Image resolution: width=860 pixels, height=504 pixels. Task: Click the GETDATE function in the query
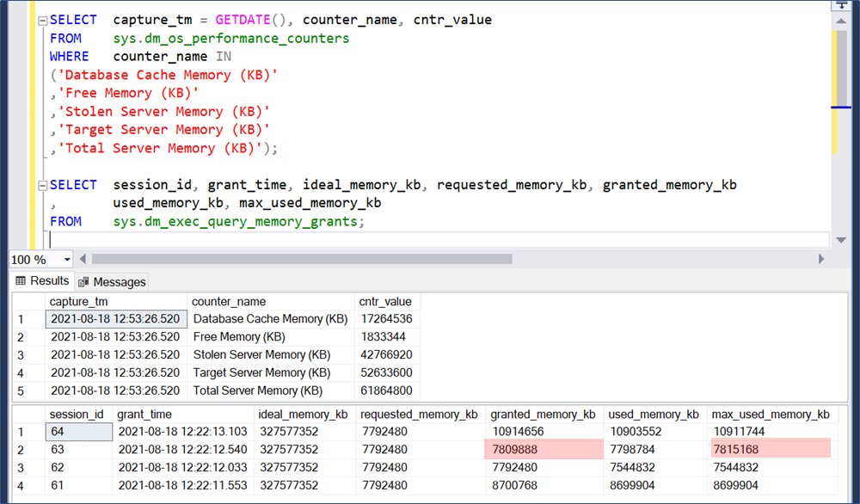point(243,20)
